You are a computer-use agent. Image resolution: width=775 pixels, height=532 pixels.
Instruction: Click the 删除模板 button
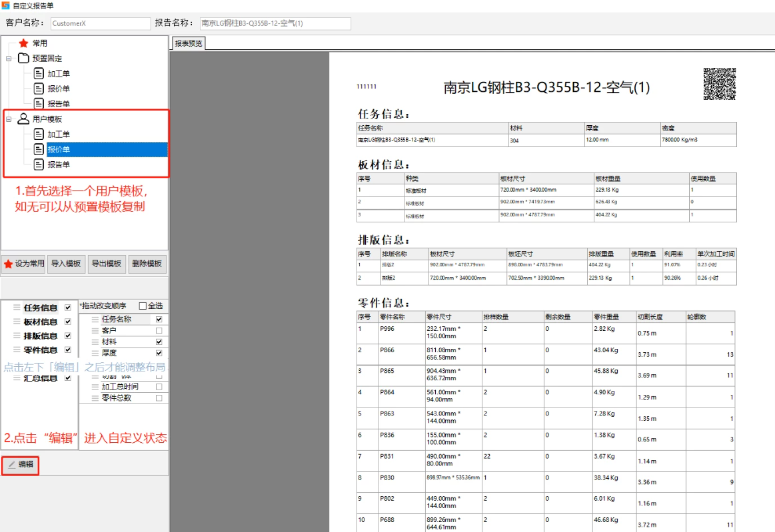tap(147, 264)
